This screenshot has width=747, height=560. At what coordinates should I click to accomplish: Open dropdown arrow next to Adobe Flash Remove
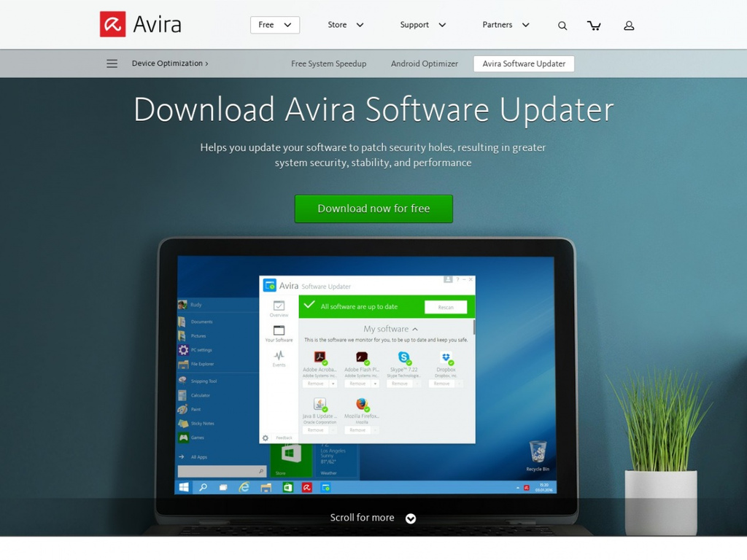(375, 384)
